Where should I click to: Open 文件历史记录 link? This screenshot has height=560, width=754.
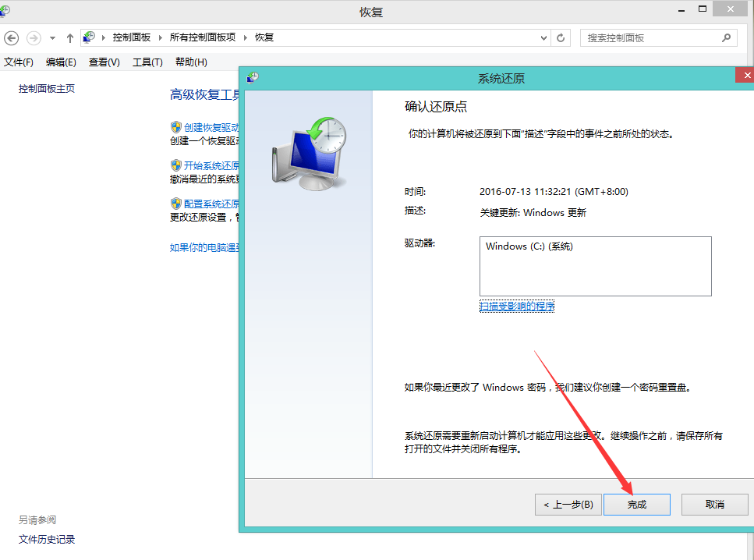47,539
